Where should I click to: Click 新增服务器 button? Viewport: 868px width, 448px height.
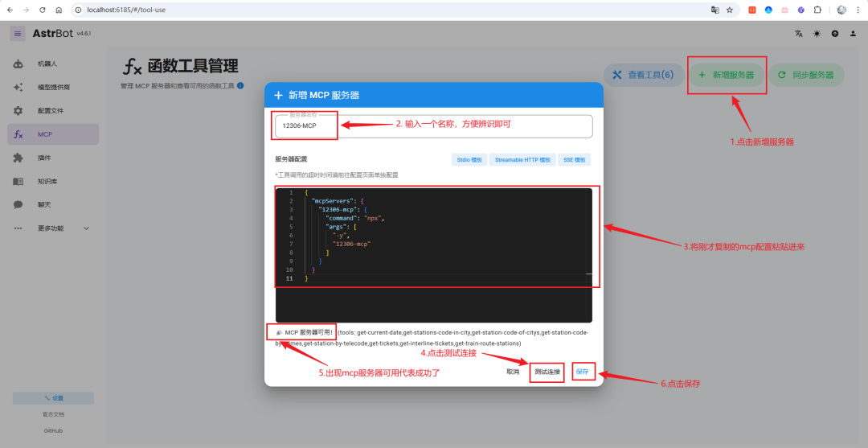[x=727, y=75]
